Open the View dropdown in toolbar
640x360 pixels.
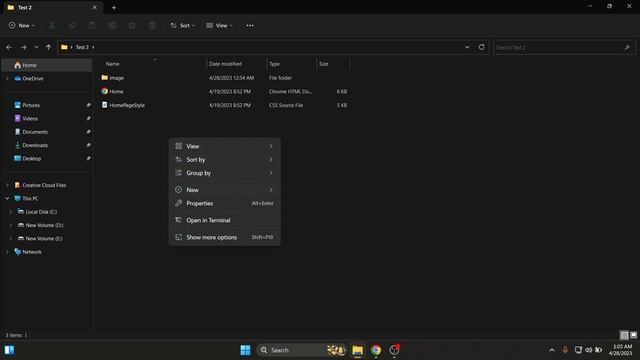point(219,25)
